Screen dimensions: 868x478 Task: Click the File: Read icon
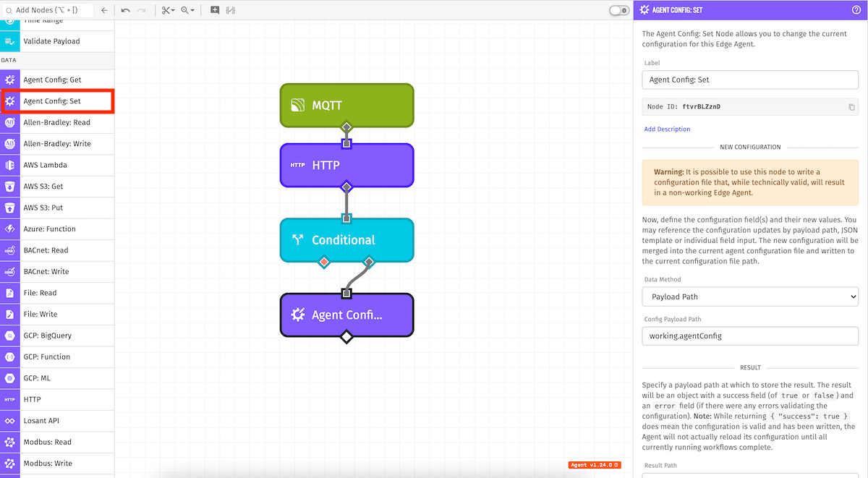(9, 293)
